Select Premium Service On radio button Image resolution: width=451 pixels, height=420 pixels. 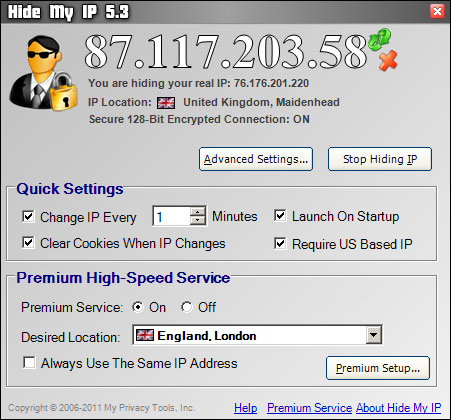[x=138, y=307]
